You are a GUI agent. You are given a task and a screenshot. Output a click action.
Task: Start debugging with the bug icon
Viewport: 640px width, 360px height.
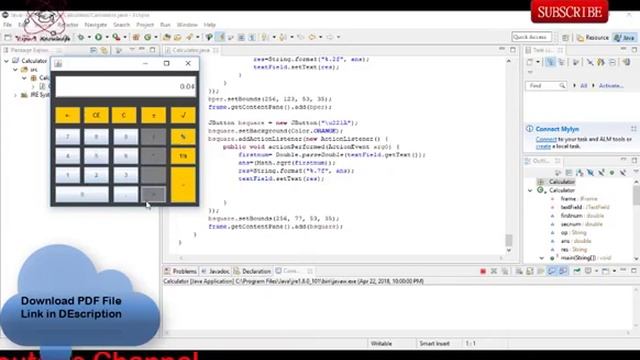click(81, 37)
